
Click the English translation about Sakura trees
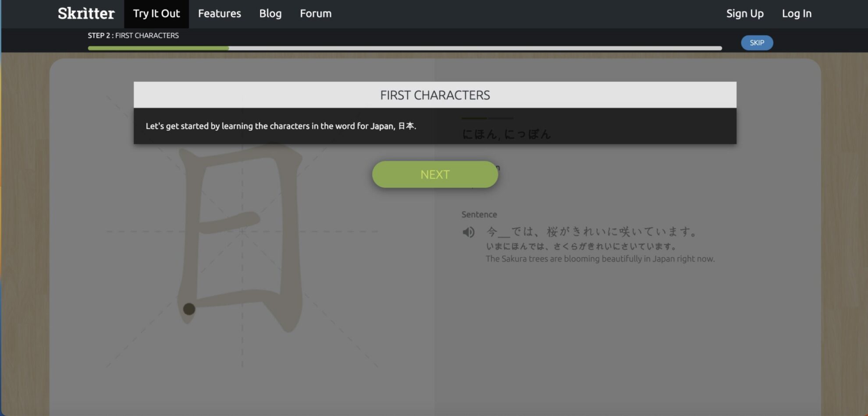pos(600,259)
